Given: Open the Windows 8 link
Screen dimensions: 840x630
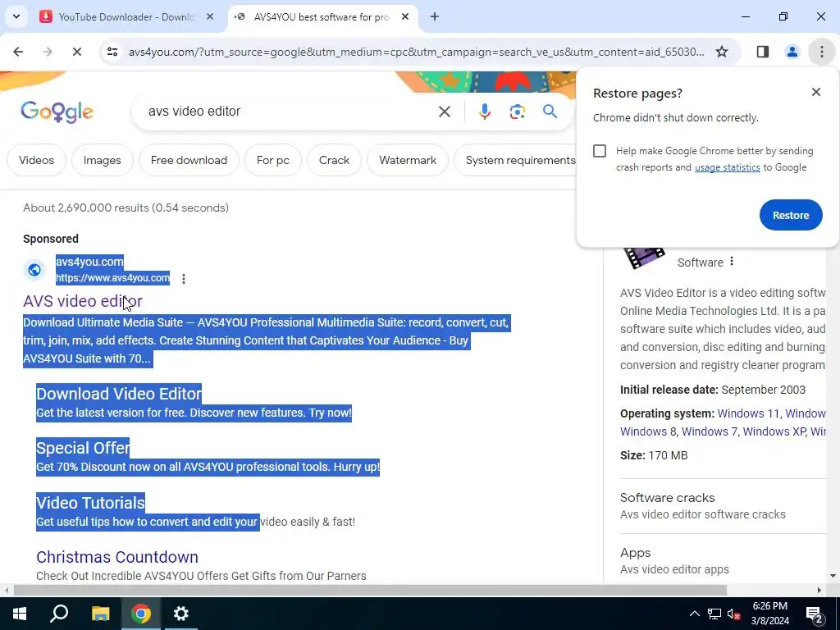Looking at the screenshot, I should point(648,431).
